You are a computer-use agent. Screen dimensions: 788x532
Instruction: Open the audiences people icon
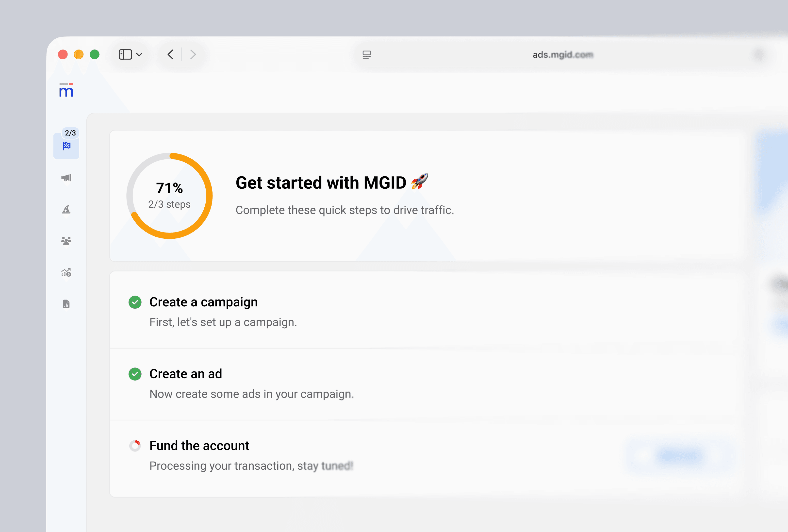click(66, 241)
